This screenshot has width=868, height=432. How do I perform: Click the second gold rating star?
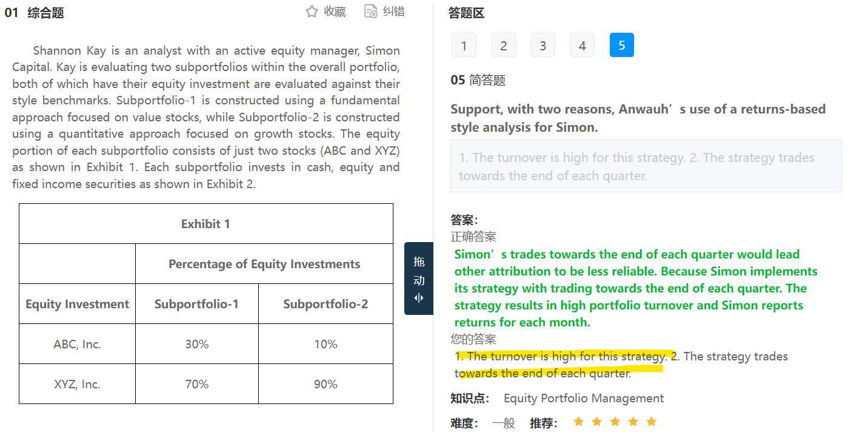[597, 421]
